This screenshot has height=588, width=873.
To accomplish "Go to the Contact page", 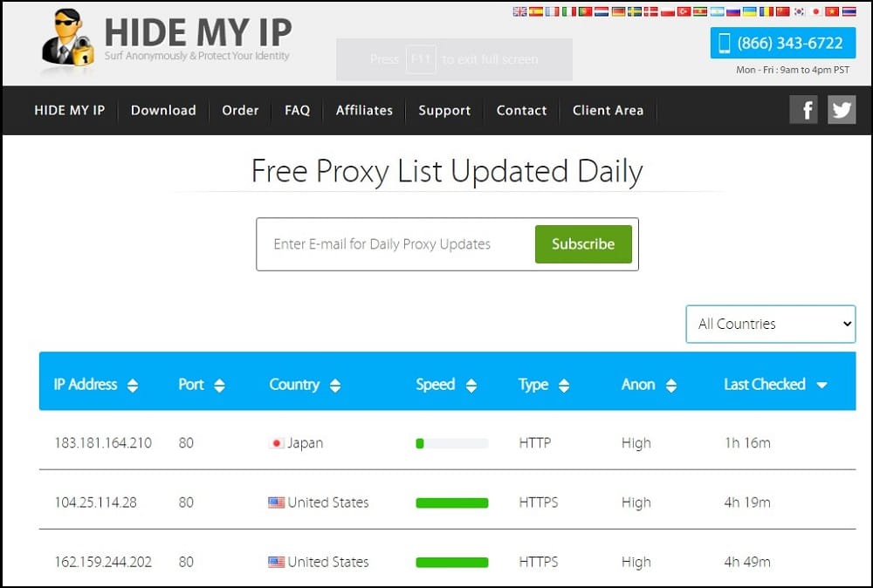I will click(521, 110).
